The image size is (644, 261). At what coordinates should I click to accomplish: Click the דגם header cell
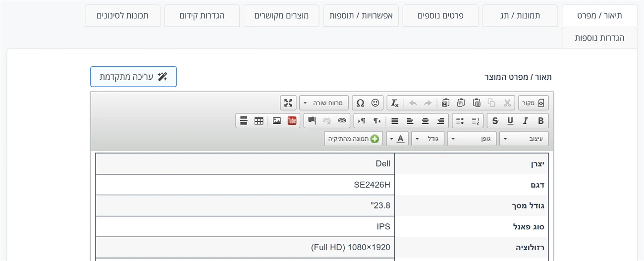tap(472, 185)
